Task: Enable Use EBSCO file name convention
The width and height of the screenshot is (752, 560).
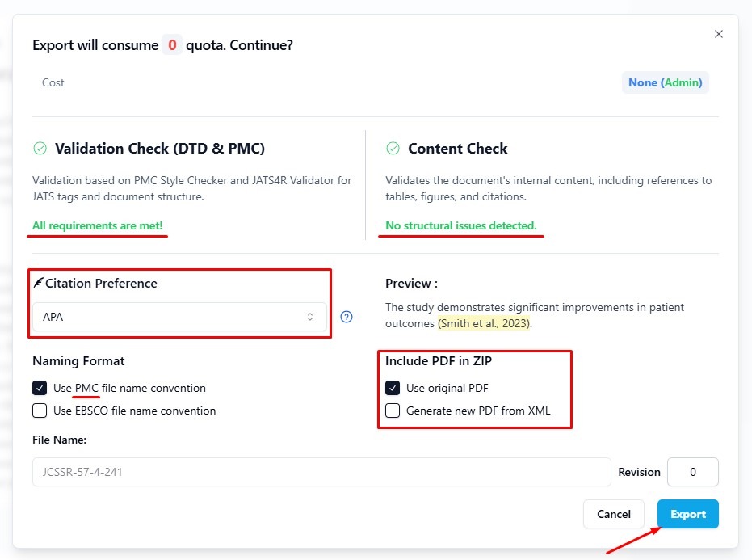Action: tap(40, 411)
